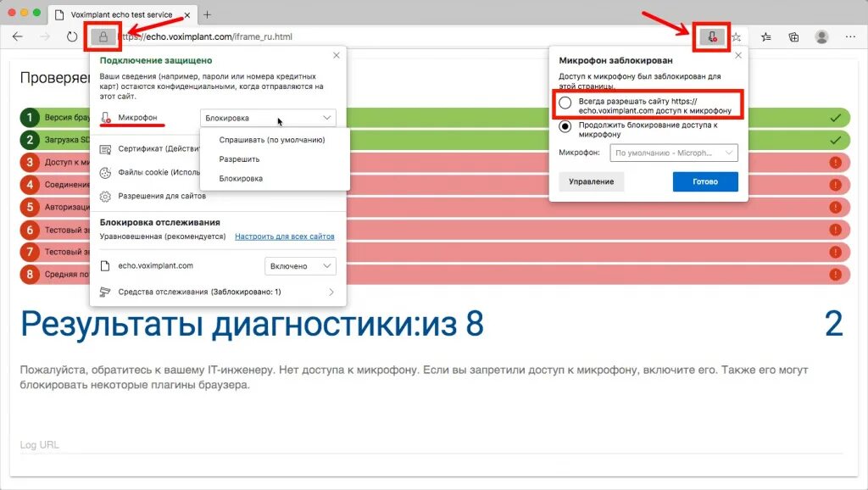This screenshot has width=868, height=490.
Task: Click green checkmark on step 1 row
Action: click(835, 117)
